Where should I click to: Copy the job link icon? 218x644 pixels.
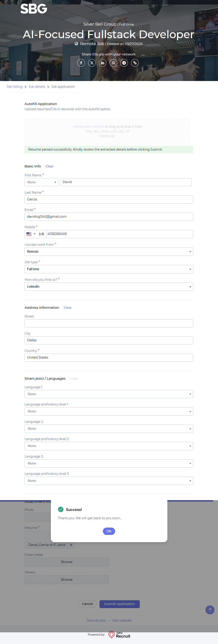tap(135, 63)
